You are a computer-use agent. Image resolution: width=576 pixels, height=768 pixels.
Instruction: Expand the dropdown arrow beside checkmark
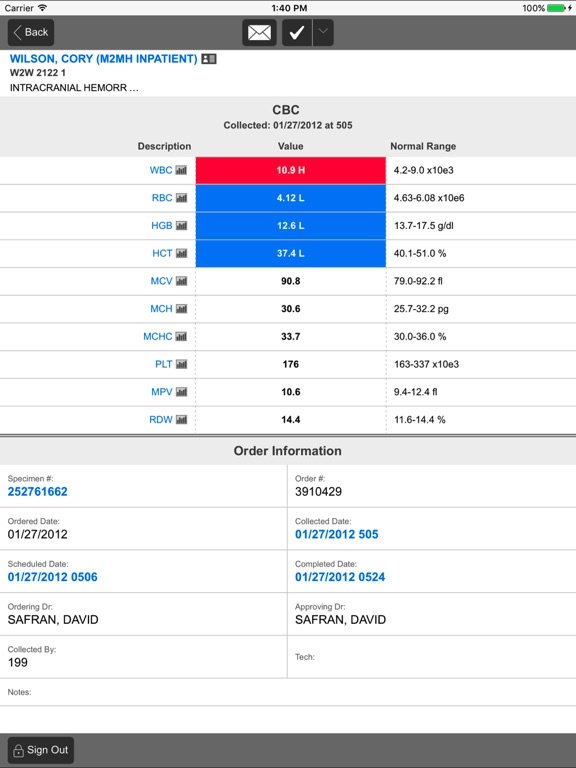pyautogui.click(x=323, y=33)
